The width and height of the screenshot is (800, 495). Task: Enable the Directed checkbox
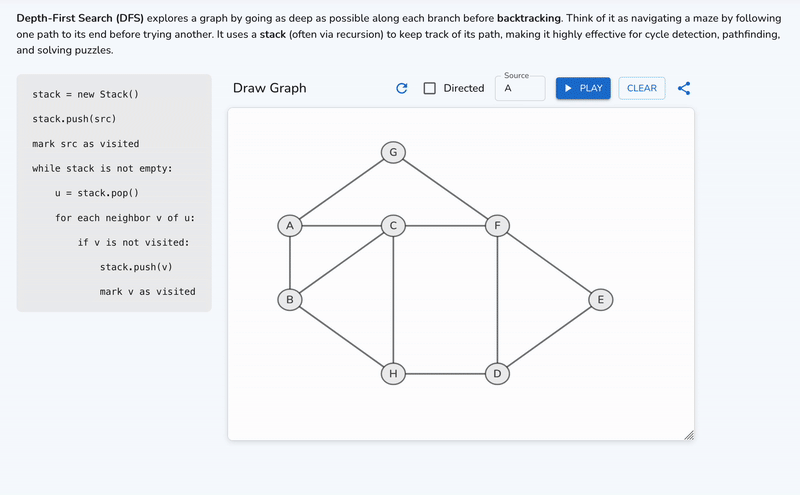coord(430,88)
